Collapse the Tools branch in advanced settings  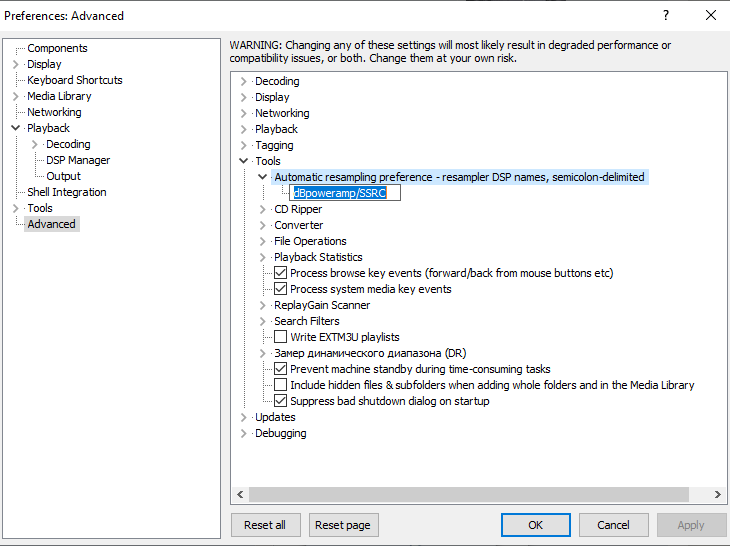click(x=243, y=161)
